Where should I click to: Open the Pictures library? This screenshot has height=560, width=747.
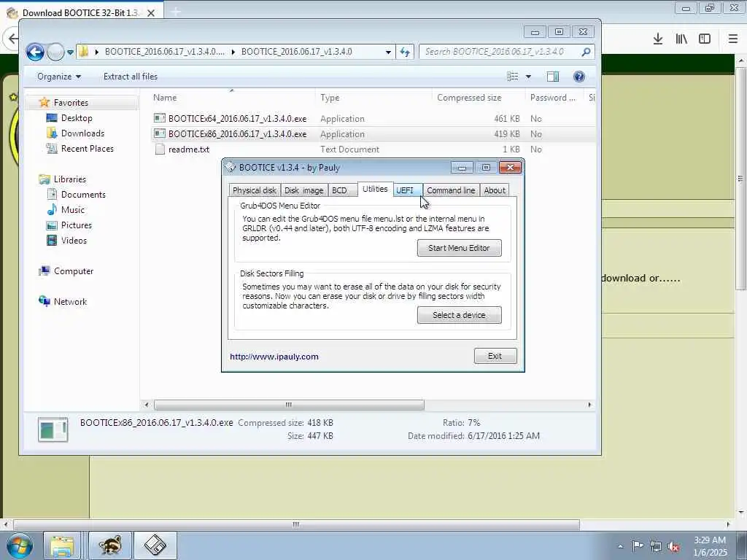76,225
